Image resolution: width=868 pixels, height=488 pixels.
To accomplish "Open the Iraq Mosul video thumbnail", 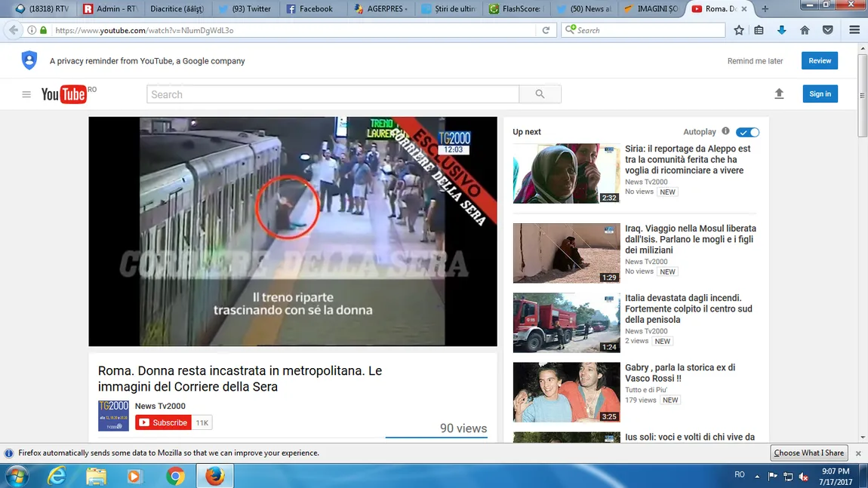I will click(x=566, y=253).
